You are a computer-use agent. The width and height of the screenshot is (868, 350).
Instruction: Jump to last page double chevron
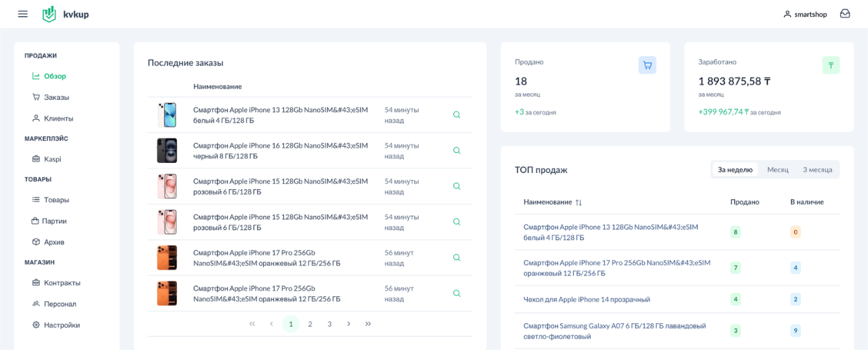pos(368,324)
